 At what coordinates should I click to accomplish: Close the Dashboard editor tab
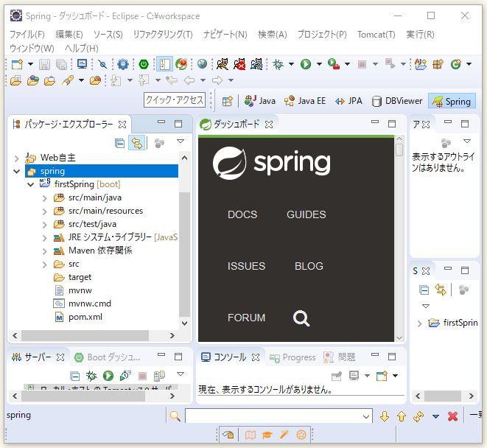tap(269, 125)
